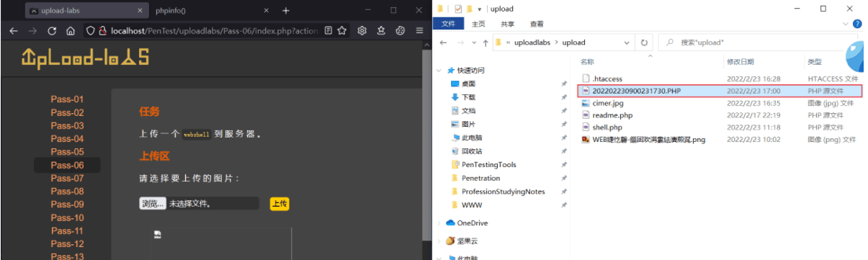This screenshot has width=868, height=260.
Task: Click the broken uploaded image icon
Action: (158, 235)
